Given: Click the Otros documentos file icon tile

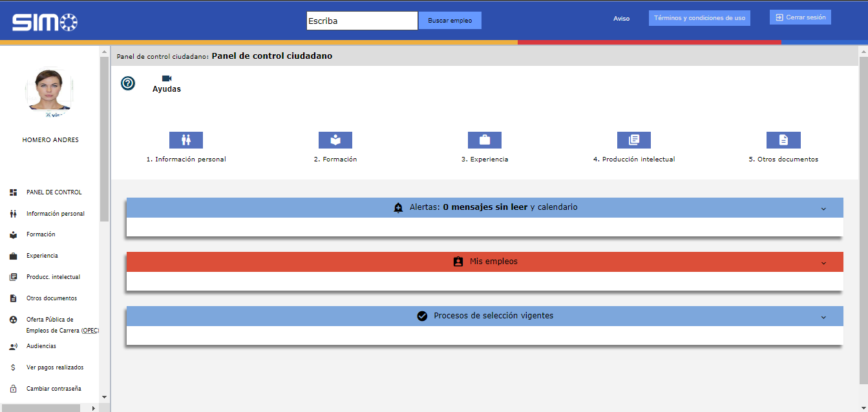Looking at the screenshot, I should (x=783, y=140).
